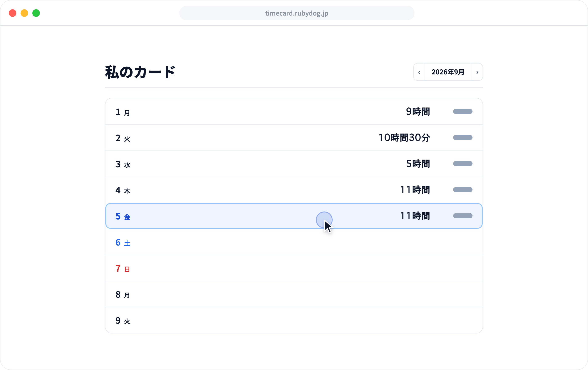Click the 11時間 total on 4 木

(x=415, y=190)
